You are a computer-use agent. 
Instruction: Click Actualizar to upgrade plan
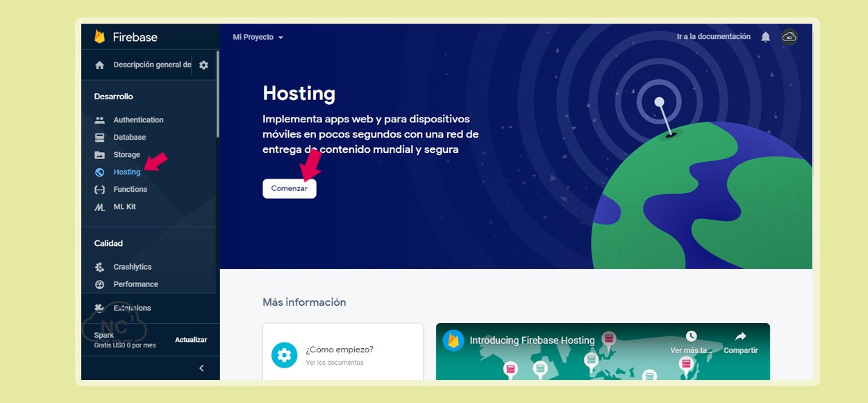click(191, 340)
